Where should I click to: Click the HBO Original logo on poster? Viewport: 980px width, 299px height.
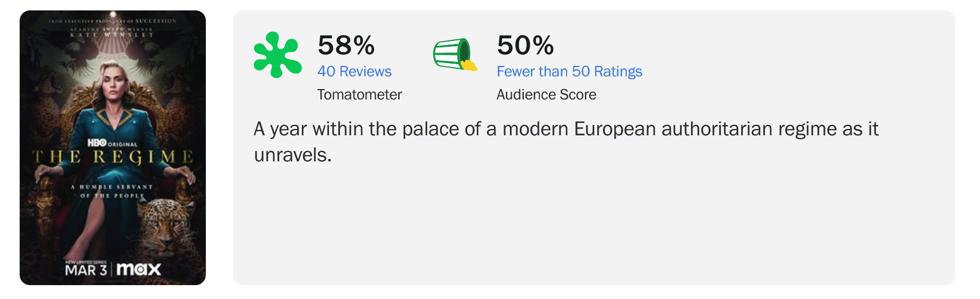tap(113, 143)
